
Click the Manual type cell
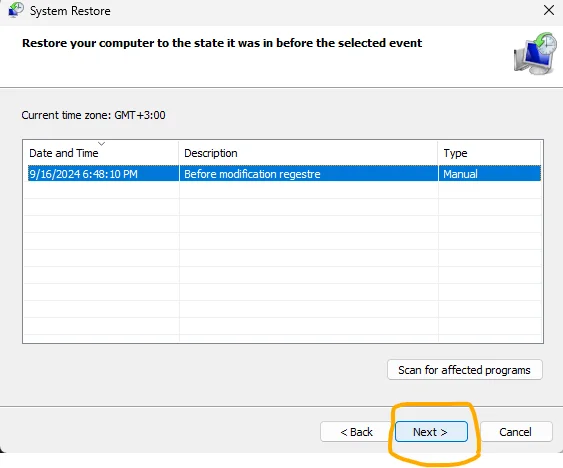pyautogui.click(x=460, y=174)
